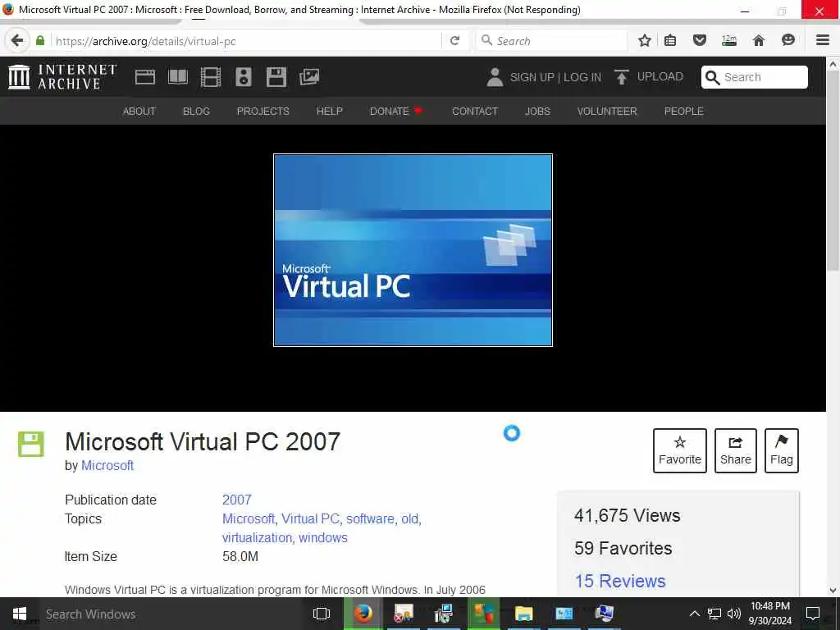Click the Search Windows taskbar box
The height and width of the screenshot is (630, 840).
click(x=171, y=614)
